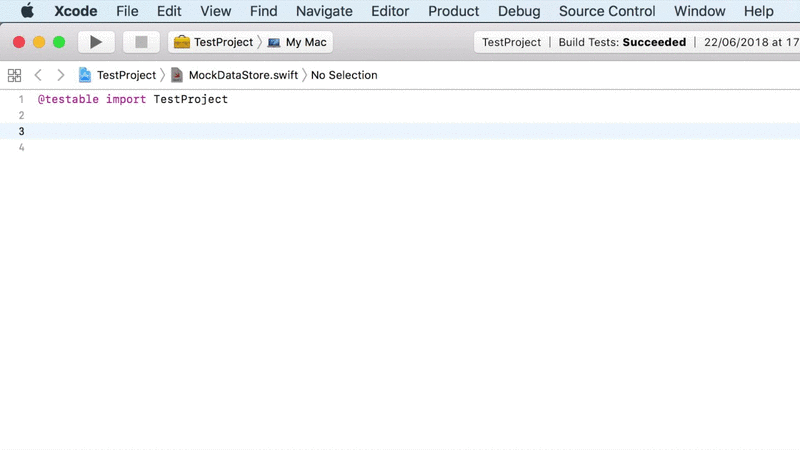Choose the My Mac run destination
This screenshot has width=800, height=450.
tap(306, 42)
